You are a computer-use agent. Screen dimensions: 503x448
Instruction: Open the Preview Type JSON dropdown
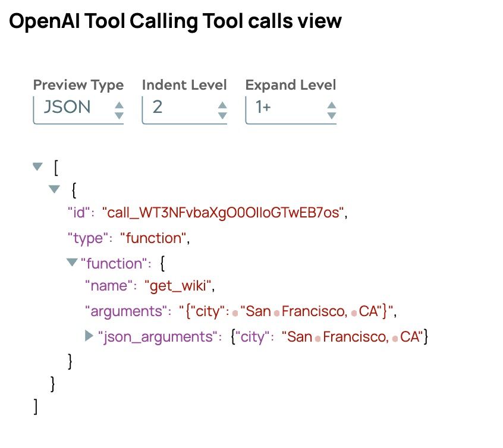click(x=78, y=108)
